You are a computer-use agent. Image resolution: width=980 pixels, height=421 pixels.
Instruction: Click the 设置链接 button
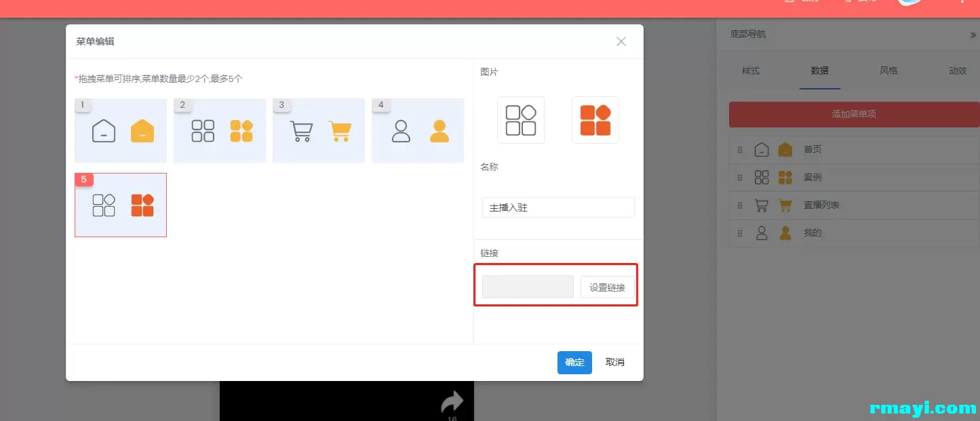(x=608, y=287)
